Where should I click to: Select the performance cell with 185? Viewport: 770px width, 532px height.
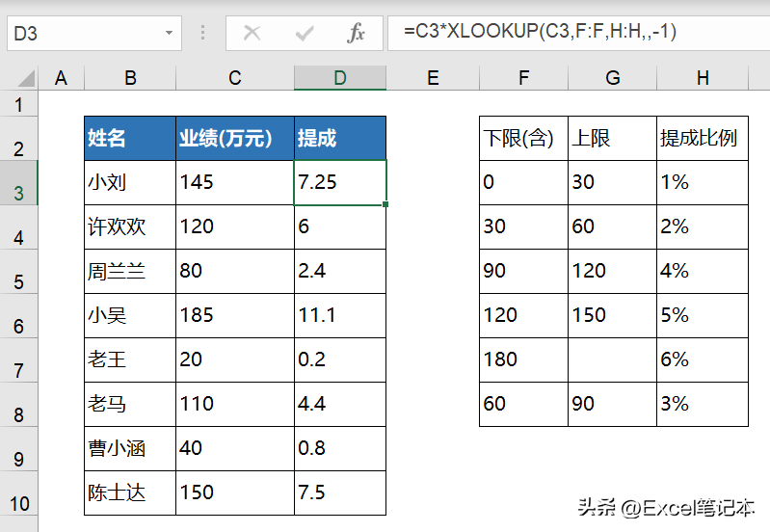[235, 316]
